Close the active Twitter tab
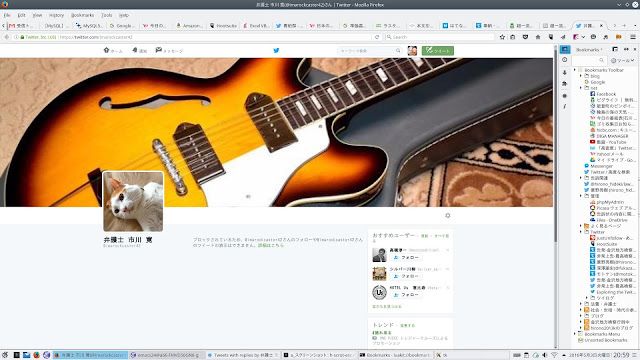 pos(601,25)
